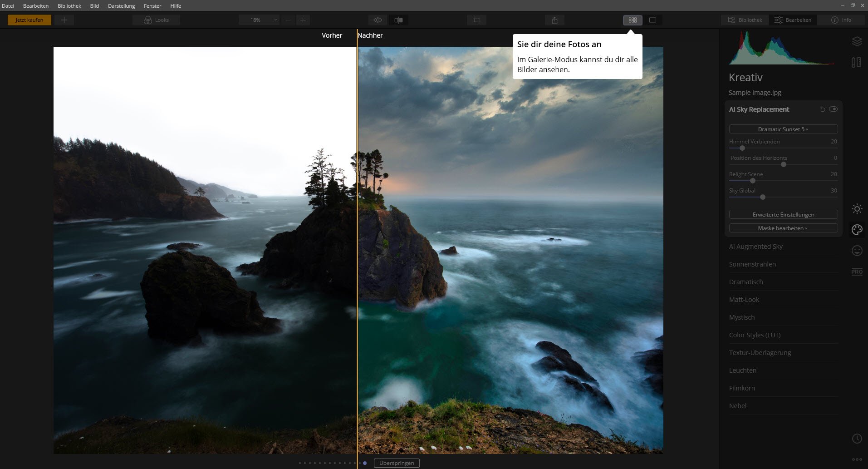Image resolution: width=868 pixels, height=469 pixels.
Task: Click the Überspringen button
Action: [x=397, y=463]
